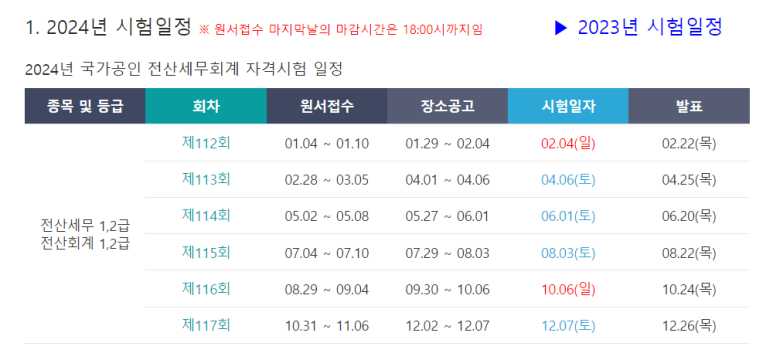Viewport: 773px width, 360px height.
Task: Click the exam date 06.01(토)
Action: (568, 216)
